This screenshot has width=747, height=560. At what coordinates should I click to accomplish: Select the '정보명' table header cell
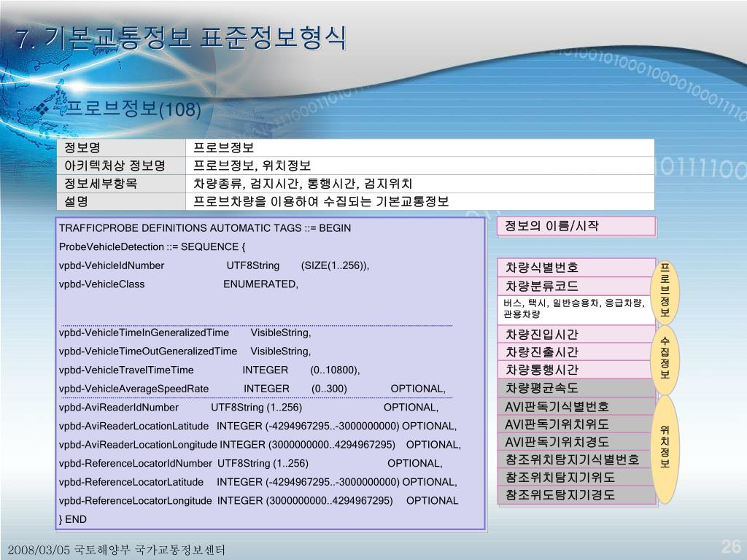(x=122, y=147)
